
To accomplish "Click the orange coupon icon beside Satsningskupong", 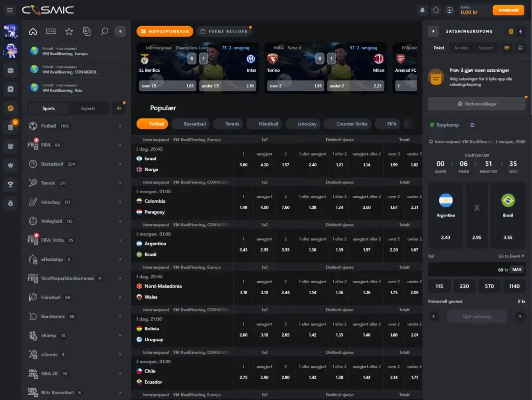I will click(x=511, y=31).
